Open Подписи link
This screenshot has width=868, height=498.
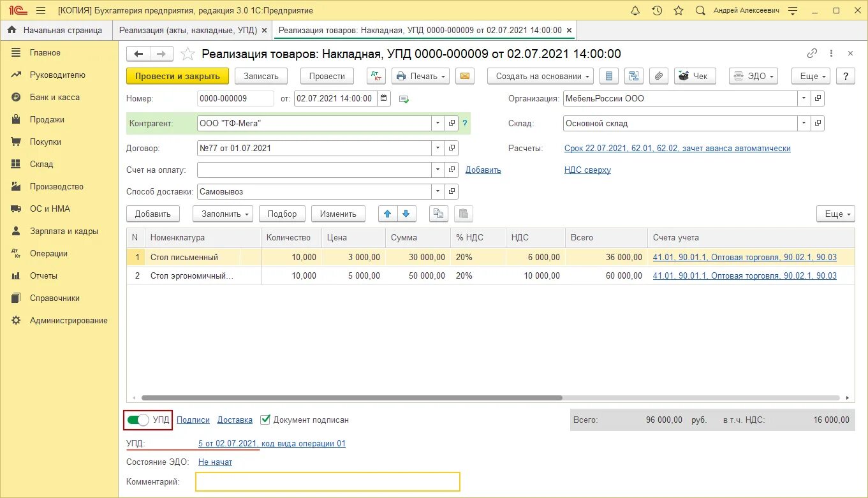pyautogui.click(x=193, y=420)
